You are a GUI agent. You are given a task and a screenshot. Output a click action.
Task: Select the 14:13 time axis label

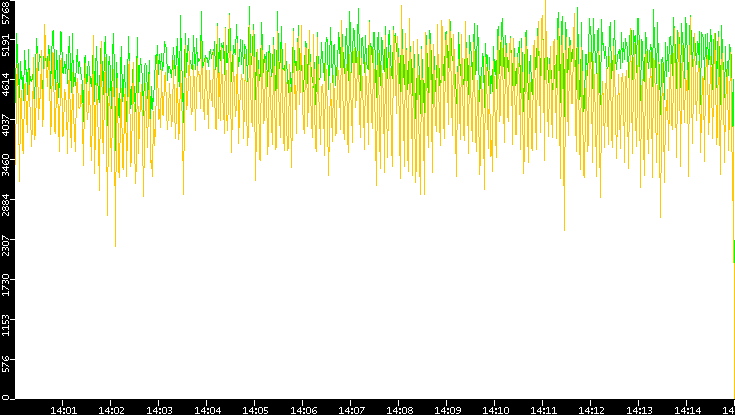pos(640,411)
